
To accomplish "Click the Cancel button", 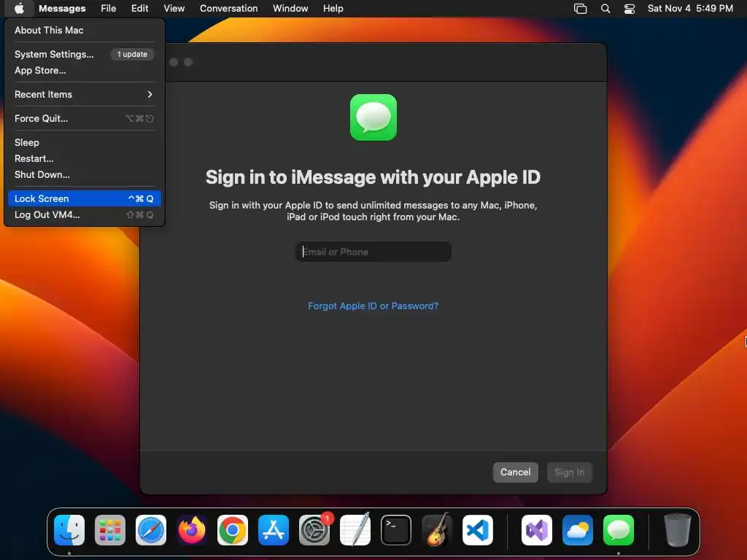I will click(515, 472).
